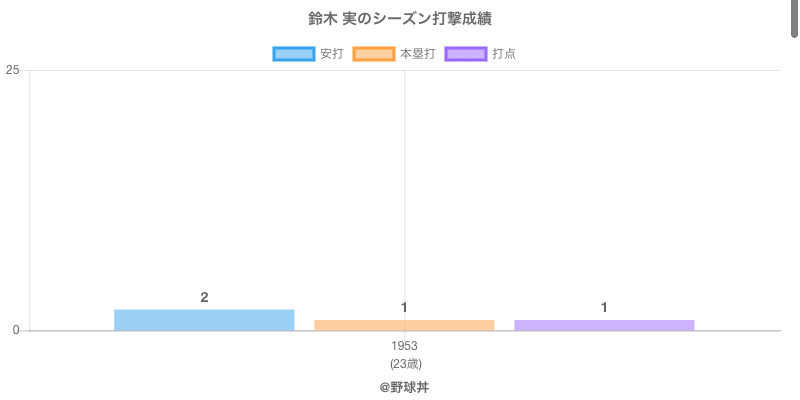Click the vertical scrollbar thumb
The height and width of the screenshot is (400, 800).
click(795, 18)
